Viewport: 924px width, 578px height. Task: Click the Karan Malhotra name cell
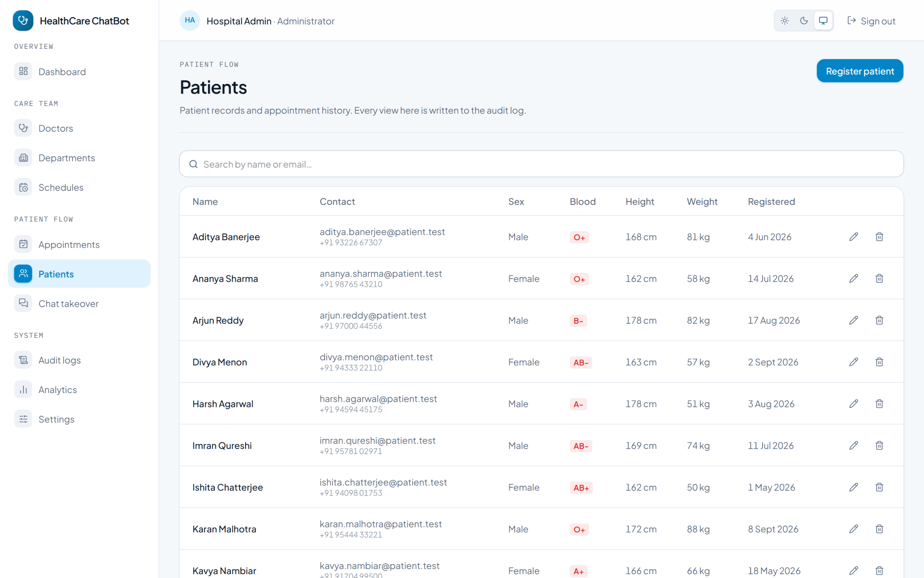224,529
